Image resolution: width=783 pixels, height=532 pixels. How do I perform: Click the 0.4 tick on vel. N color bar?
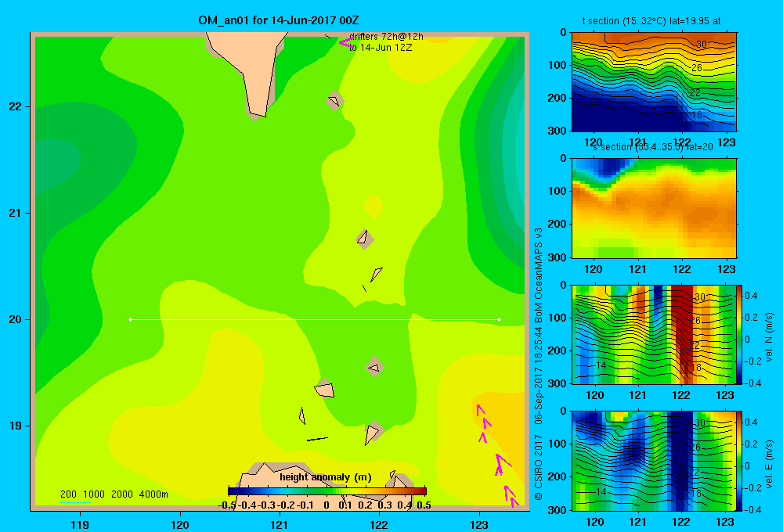tap(751, 296)
